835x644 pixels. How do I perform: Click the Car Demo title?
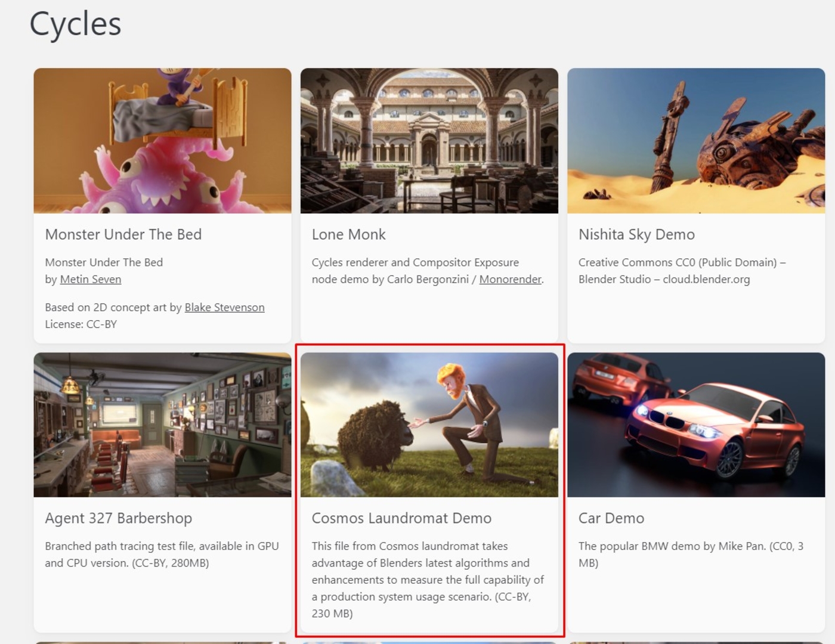[611, 518]
